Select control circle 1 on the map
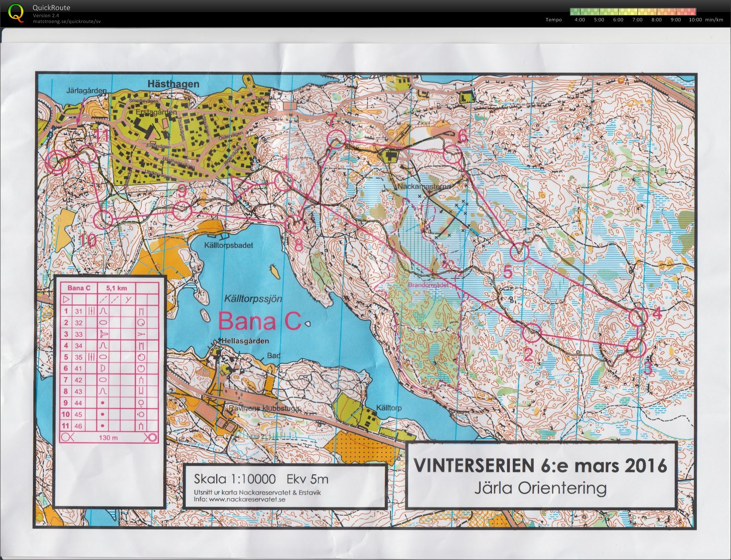The image size is (731, 560). coord(284,182)
